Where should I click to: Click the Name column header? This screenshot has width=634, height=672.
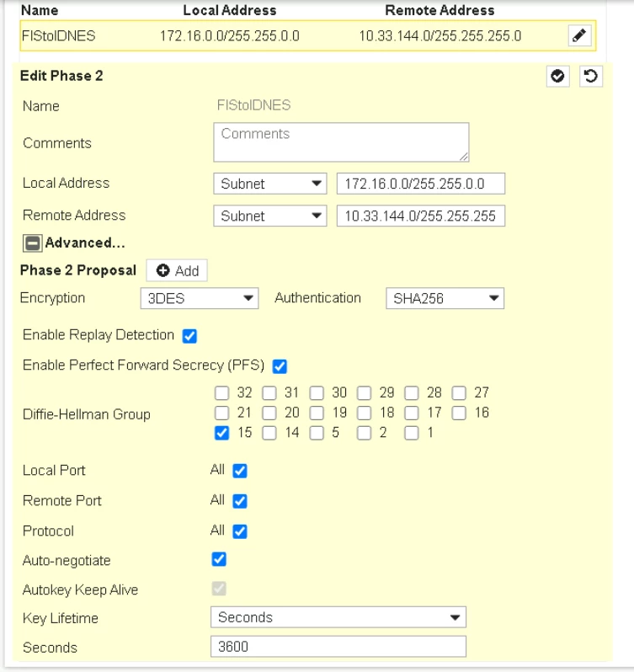click(40, 10)
